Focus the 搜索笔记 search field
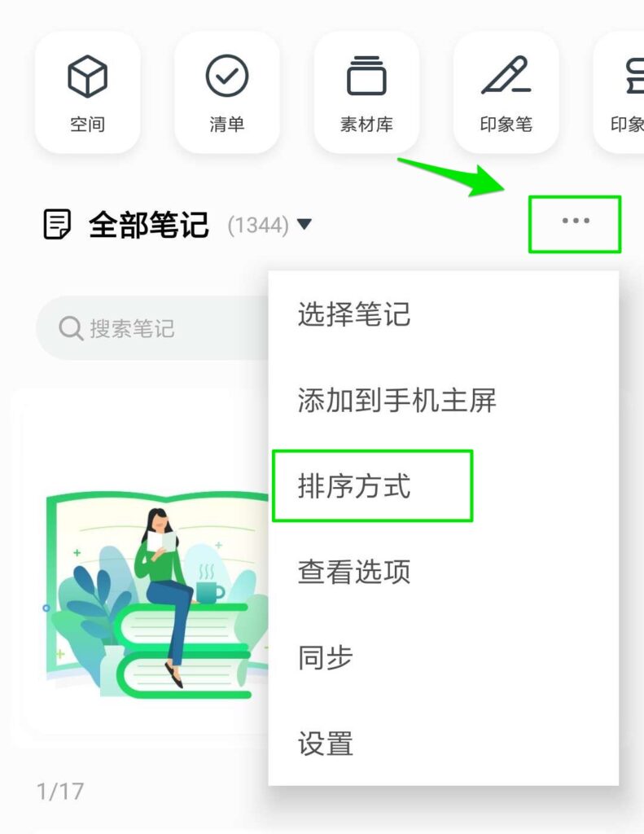The height and width of the screenshot is (834, 644). 152,328
